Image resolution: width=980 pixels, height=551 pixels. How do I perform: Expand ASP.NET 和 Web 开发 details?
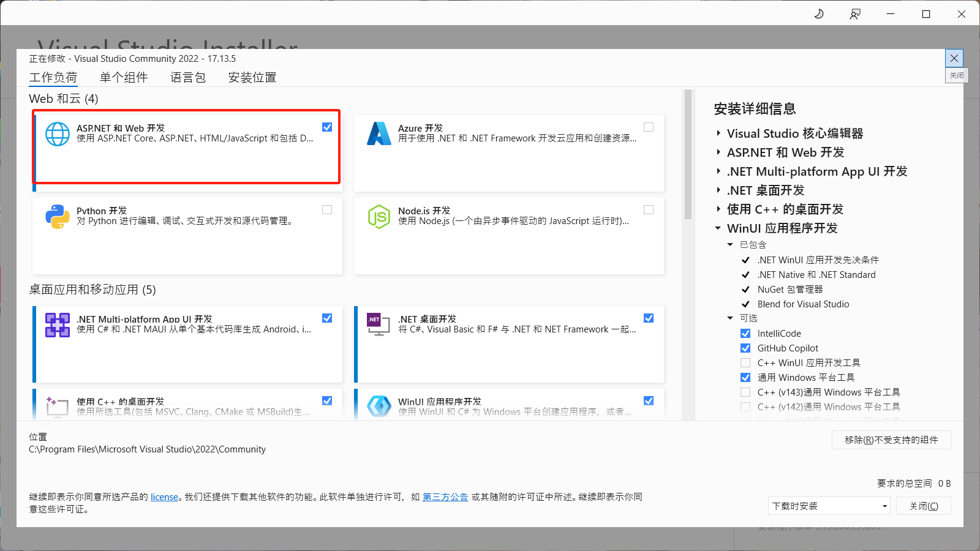click(718, 152)
